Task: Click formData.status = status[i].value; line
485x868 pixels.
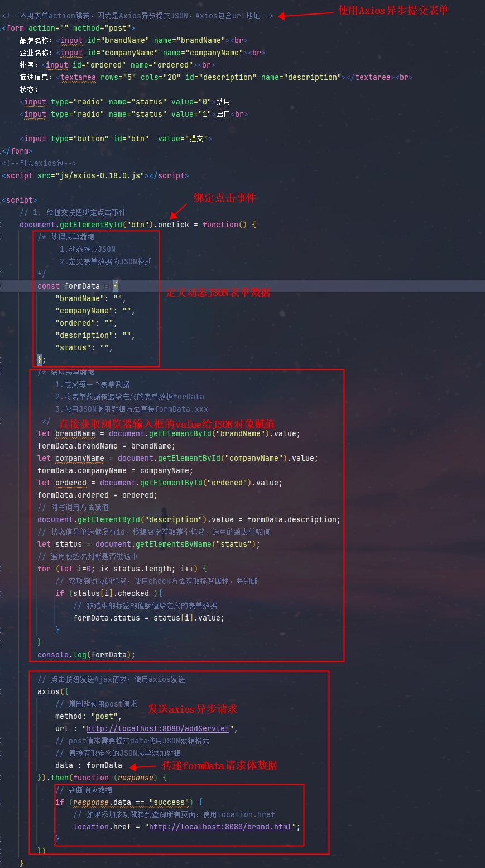Action: [149, 618]
